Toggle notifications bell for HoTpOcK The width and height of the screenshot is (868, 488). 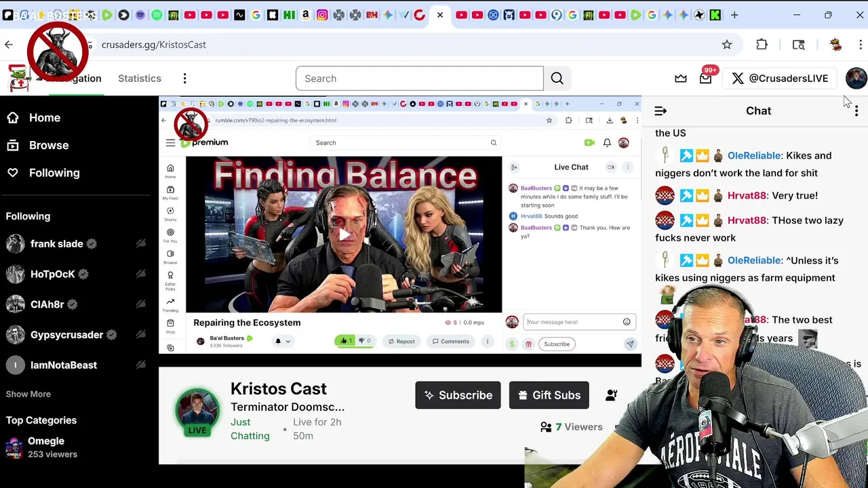(141, 274)
